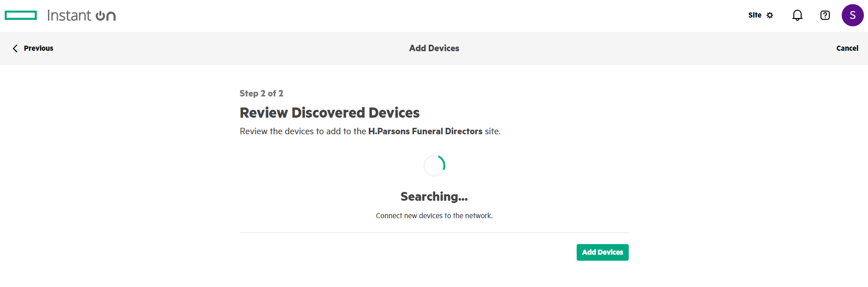The image size is (868, 287).
Task: Click the green HPE rectangle logo
Action: [x=21, y=16]
